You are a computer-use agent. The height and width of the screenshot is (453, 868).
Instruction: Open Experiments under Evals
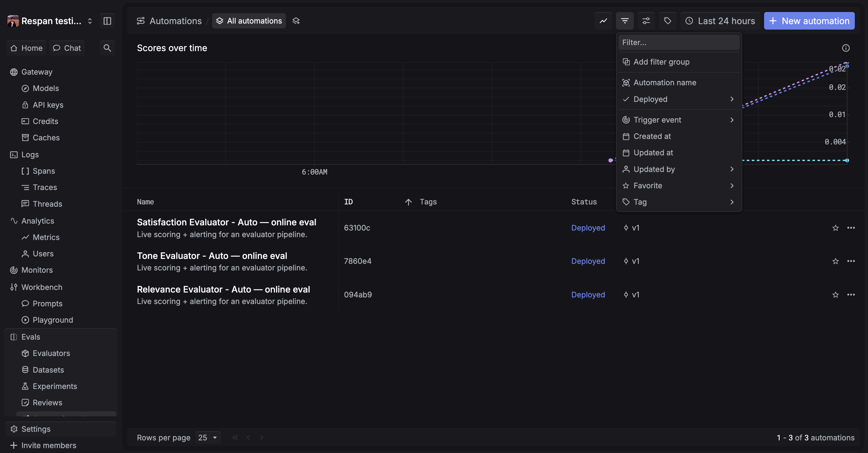pos(55,386)
